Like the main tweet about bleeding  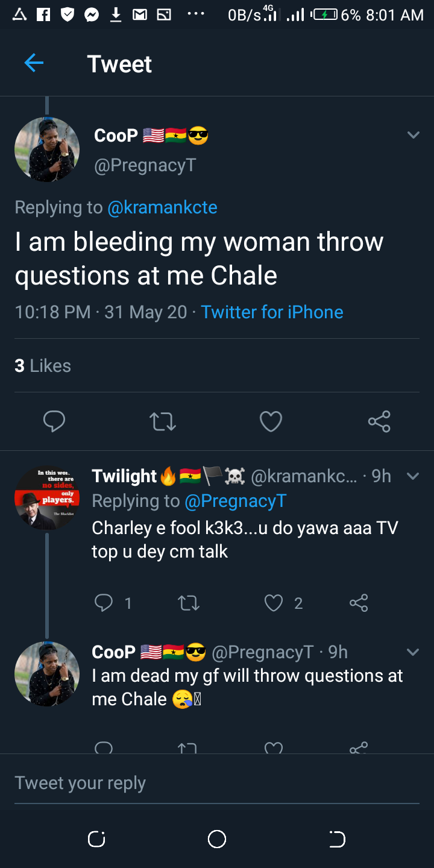pyautogui.click(x=271, y=421)
